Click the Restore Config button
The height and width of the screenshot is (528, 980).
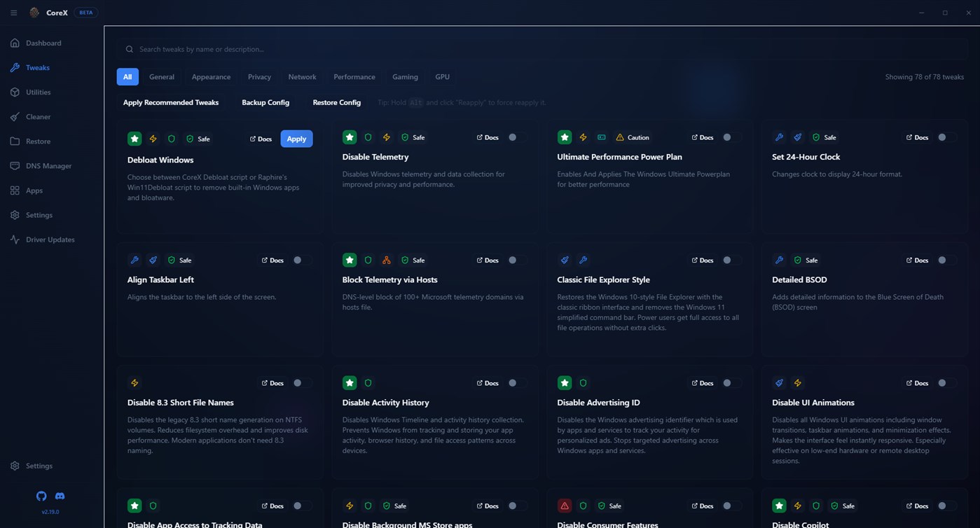[337, 102]
